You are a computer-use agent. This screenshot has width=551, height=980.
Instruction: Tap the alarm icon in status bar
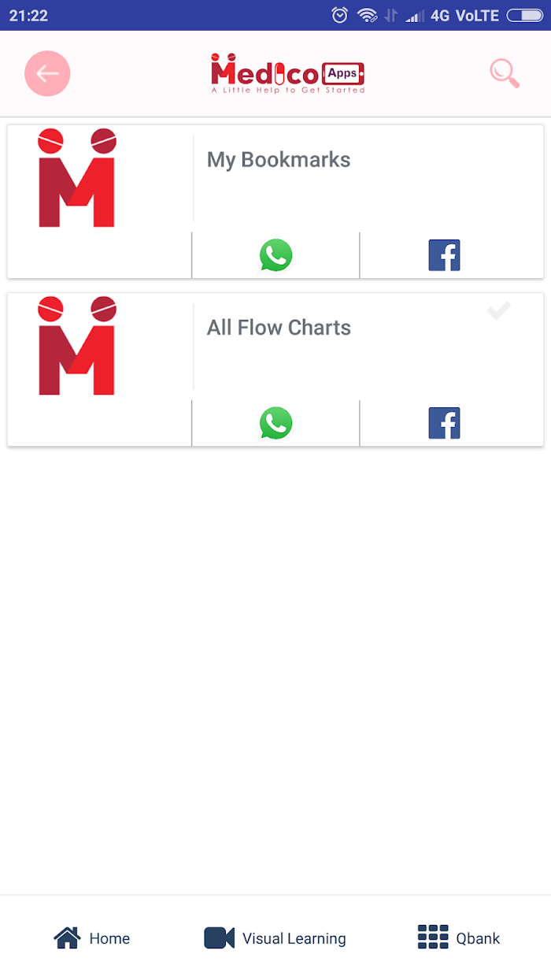(340, 15)
